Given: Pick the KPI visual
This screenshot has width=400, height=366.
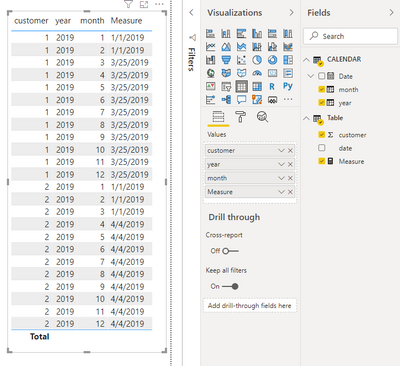Looking at the screenshot, I should pyautogui.click(x=210, y=87).
